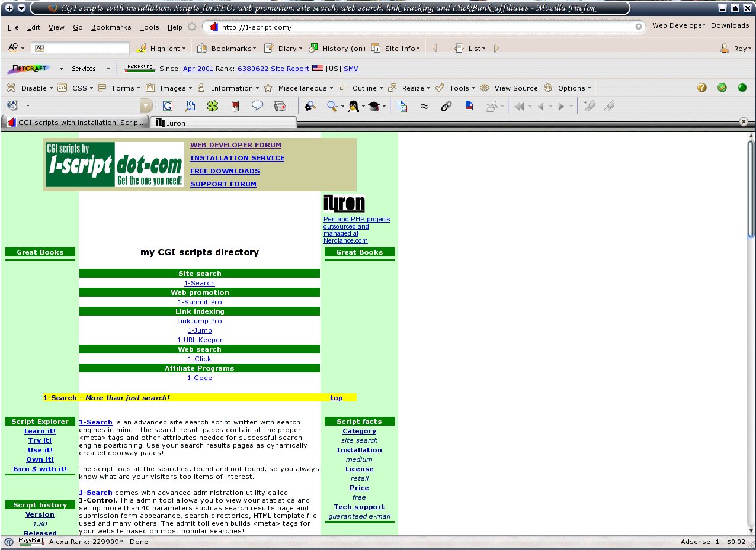Click the chain link backward-links icon

click(x=446, y=106)
